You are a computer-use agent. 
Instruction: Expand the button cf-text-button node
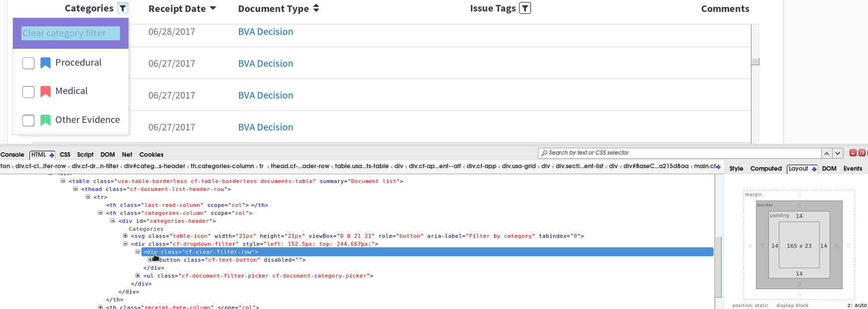pyautogui.click(x=150, y=260)
